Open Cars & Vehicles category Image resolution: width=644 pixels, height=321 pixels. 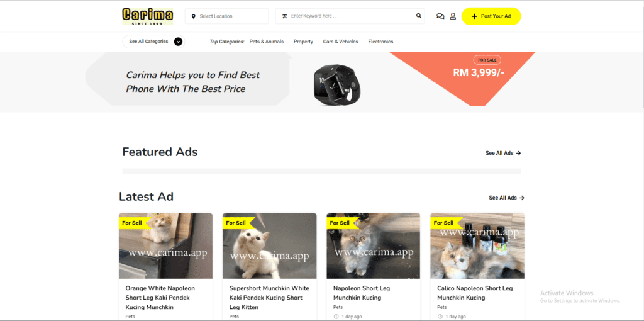click(340, 42)
